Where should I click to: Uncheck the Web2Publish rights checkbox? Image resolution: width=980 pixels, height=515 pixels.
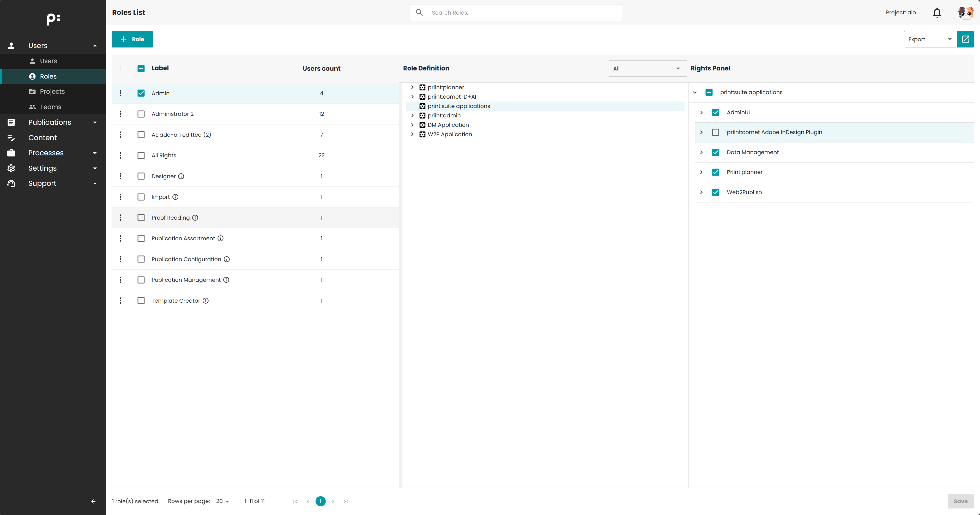point(715,192)
